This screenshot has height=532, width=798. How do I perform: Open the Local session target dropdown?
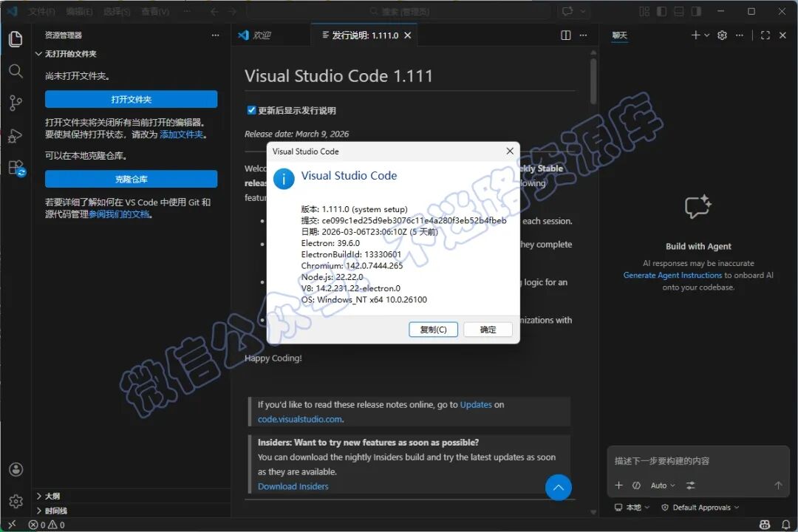[x=632, y=507]
